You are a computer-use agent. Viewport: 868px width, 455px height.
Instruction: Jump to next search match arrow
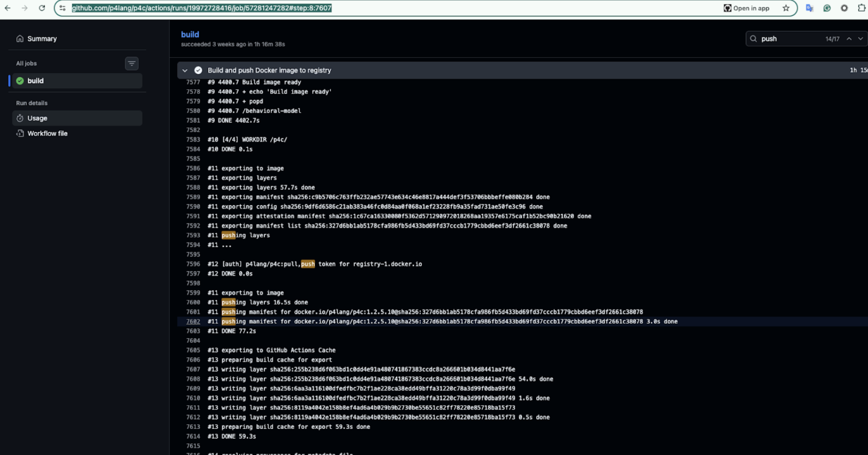tap(860, 39)
